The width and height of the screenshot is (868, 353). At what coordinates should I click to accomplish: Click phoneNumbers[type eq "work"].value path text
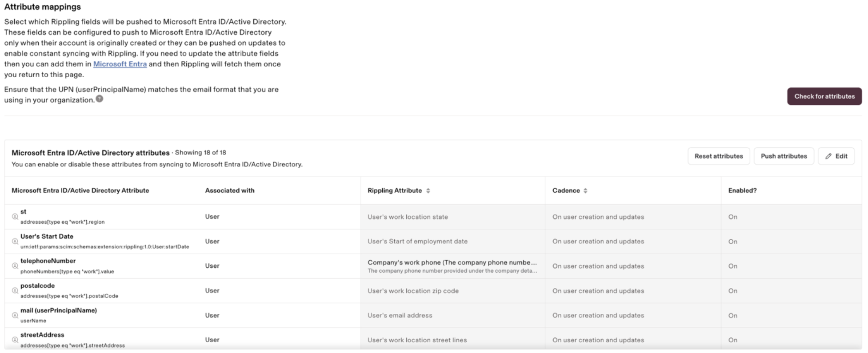67,272
